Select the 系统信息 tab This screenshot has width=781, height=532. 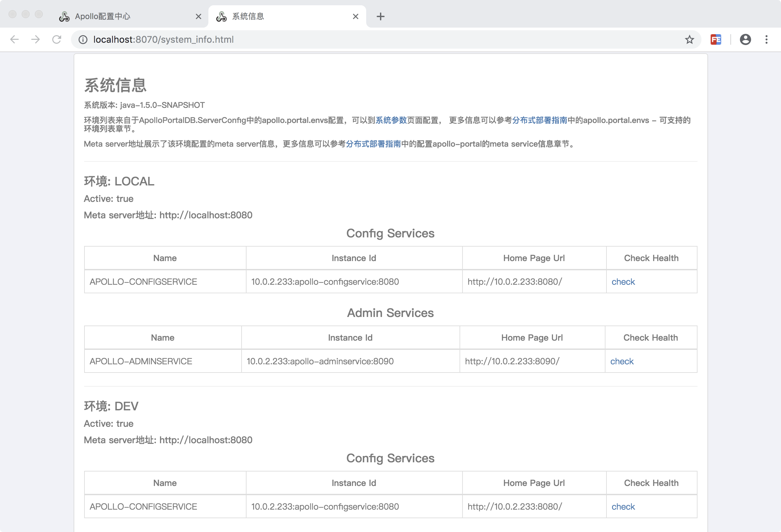coord(287,16)
